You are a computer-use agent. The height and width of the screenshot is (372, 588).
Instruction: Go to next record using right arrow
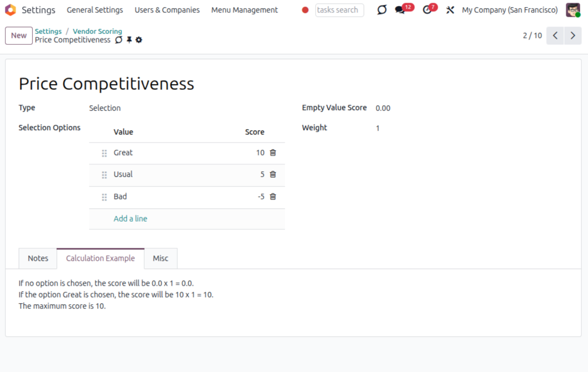tap(573, 35)
